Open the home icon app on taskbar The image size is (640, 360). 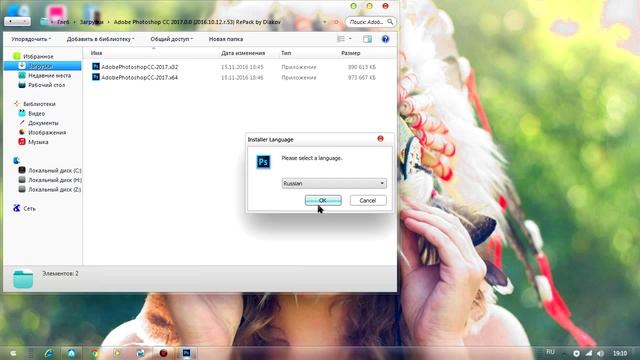[x=71, y=353]
